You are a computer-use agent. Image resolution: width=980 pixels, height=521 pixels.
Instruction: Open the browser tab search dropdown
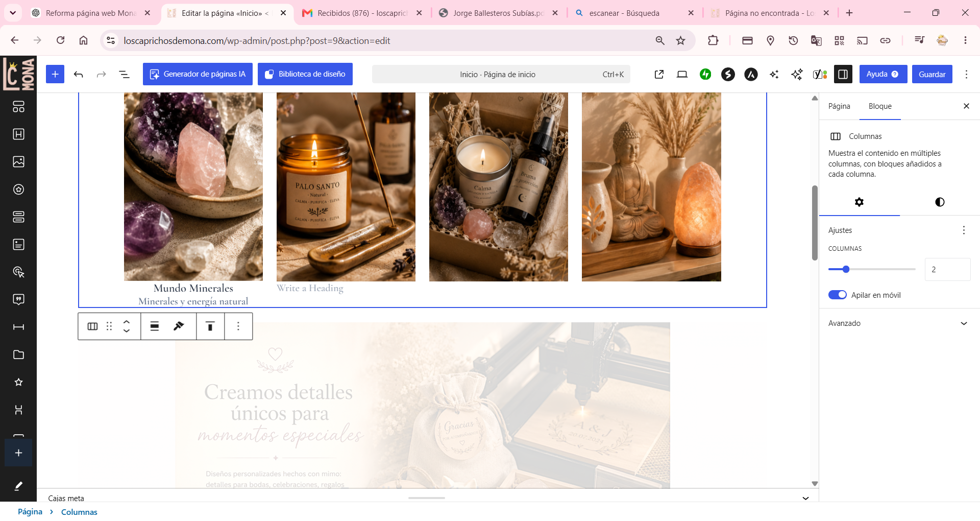(13, 13)
